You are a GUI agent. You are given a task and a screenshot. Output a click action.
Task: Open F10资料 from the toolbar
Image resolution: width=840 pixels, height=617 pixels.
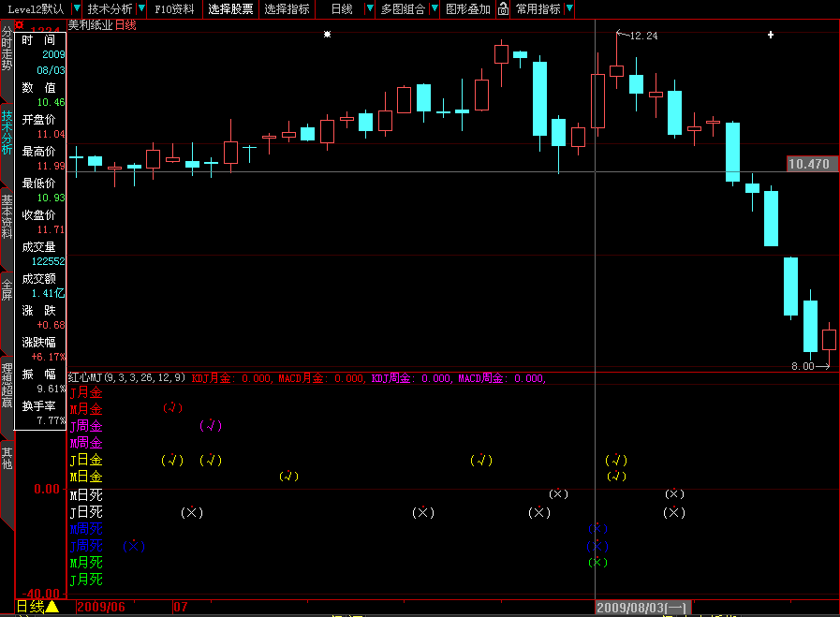(x=174, y=9)
